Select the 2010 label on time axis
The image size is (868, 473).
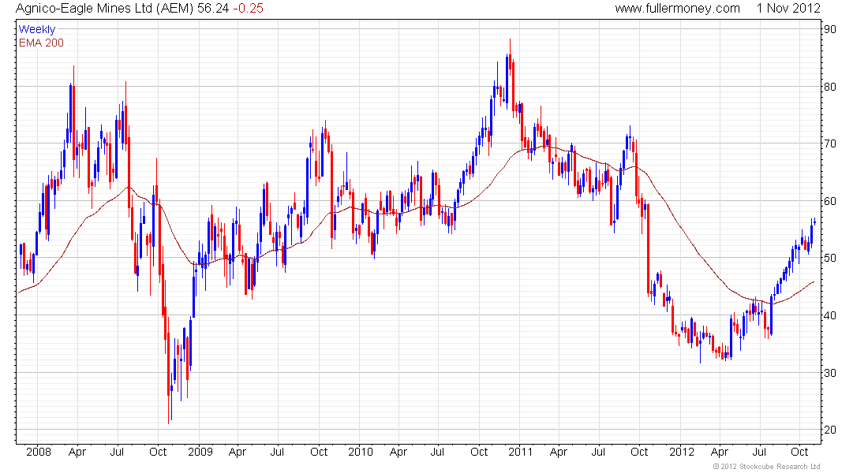[x=361, y=452]
